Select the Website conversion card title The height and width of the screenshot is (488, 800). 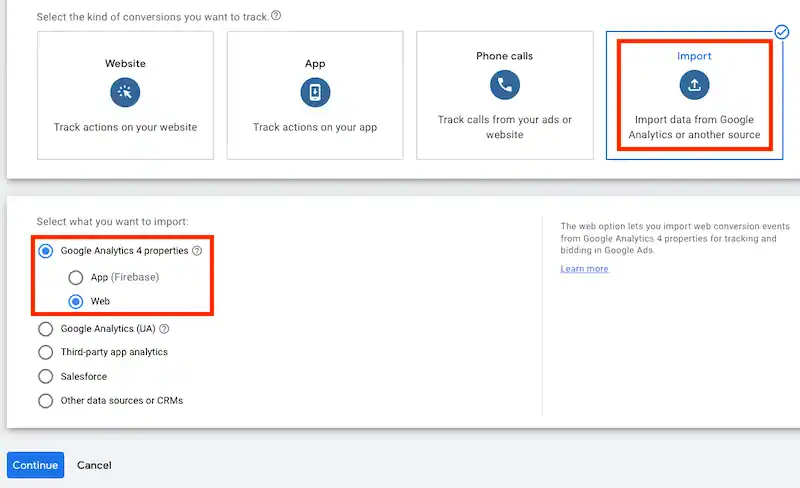125,63
